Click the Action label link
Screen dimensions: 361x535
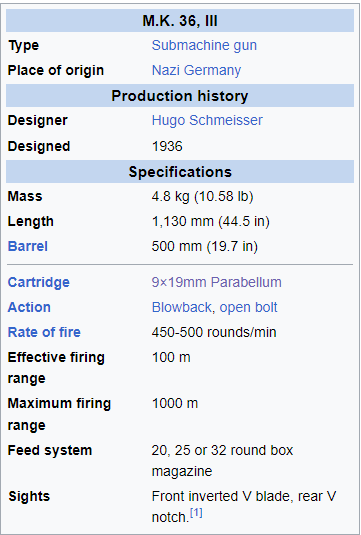[x=29, y=307]
